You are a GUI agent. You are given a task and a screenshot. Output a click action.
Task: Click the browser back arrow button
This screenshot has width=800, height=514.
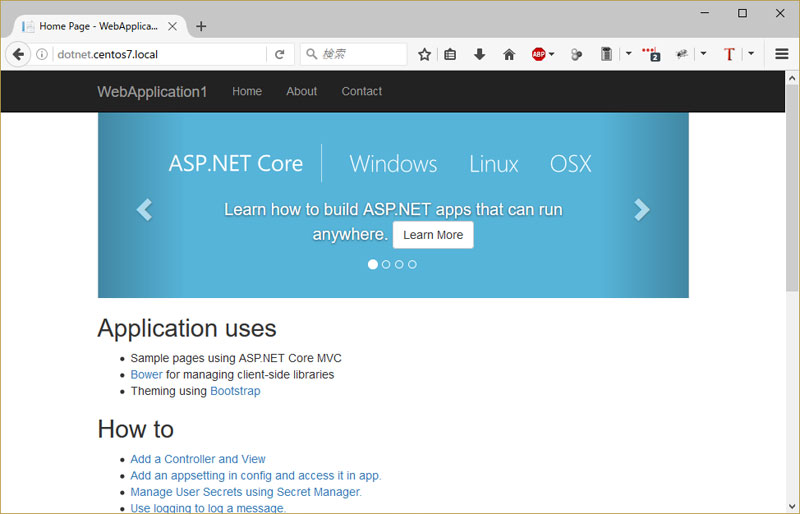[18, 54]
